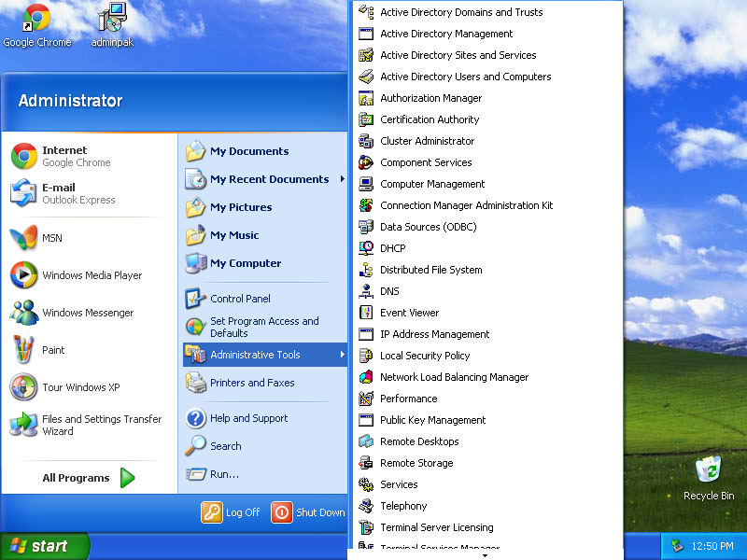
Task: Launch Active Directory Sites and Services icon
Action: [x=366, y=55]
